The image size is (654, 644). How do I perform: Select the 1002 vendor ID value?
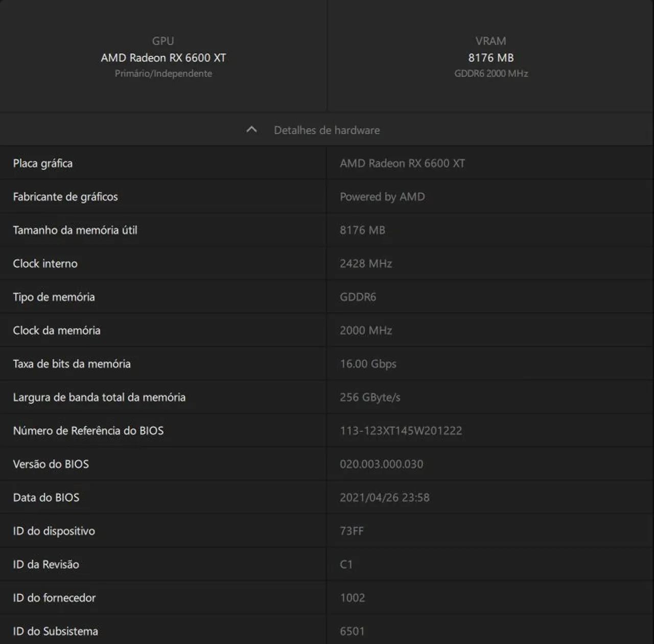click(353, 598)
